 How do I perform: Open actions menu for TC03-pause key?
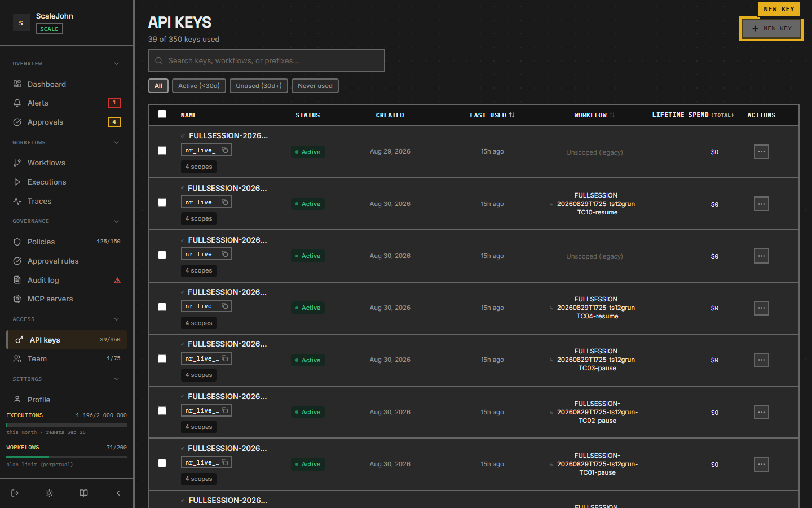point(761,360)
